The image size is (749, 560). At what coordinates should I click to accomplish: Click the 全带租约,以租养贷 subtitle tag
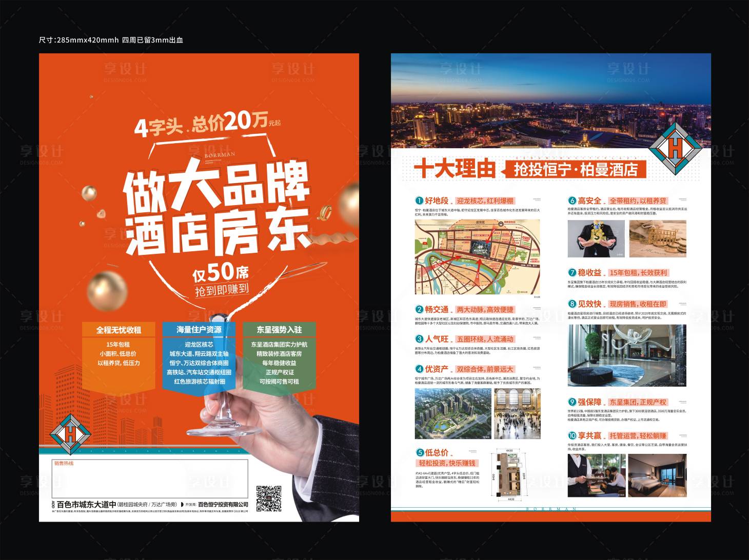click(638, 201)
